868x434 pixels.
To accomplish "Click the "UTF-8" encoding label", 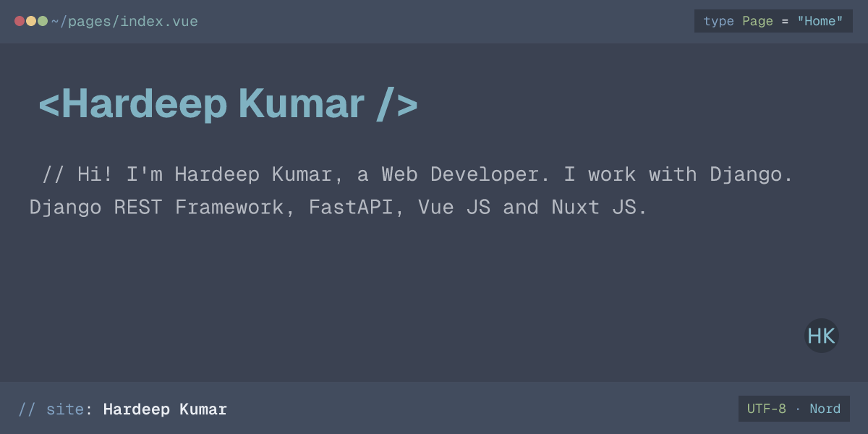I will (767, 409).
